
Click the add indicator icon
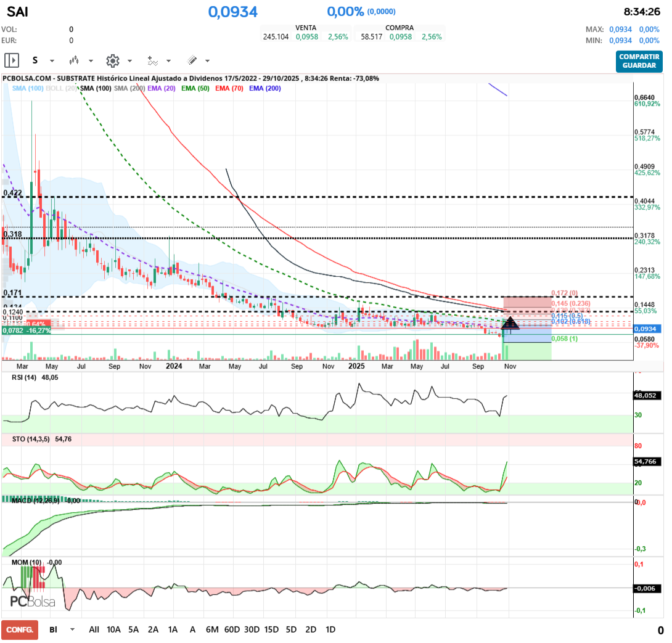[x=152, y=60]
